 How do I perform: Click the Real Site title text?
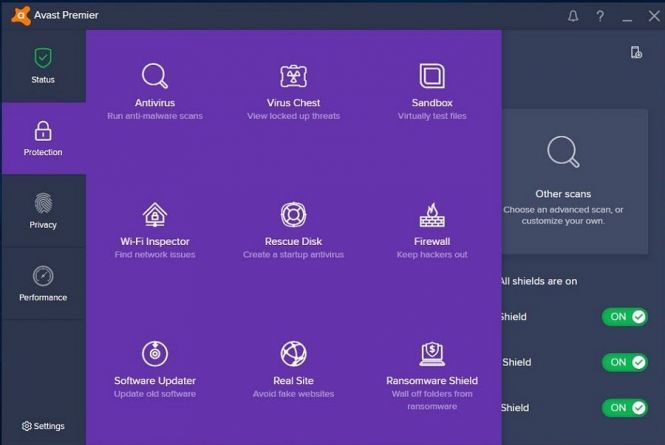point(293,381)
